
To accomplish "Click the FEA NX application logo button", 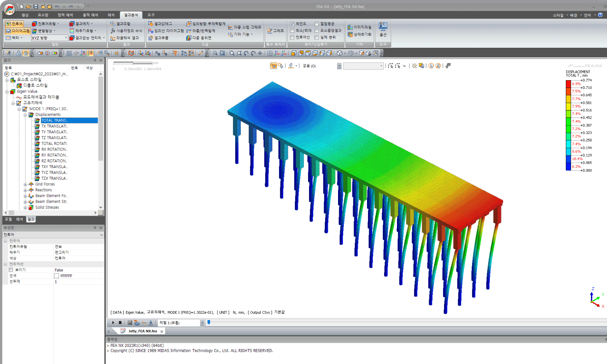I will click(9, 9).
